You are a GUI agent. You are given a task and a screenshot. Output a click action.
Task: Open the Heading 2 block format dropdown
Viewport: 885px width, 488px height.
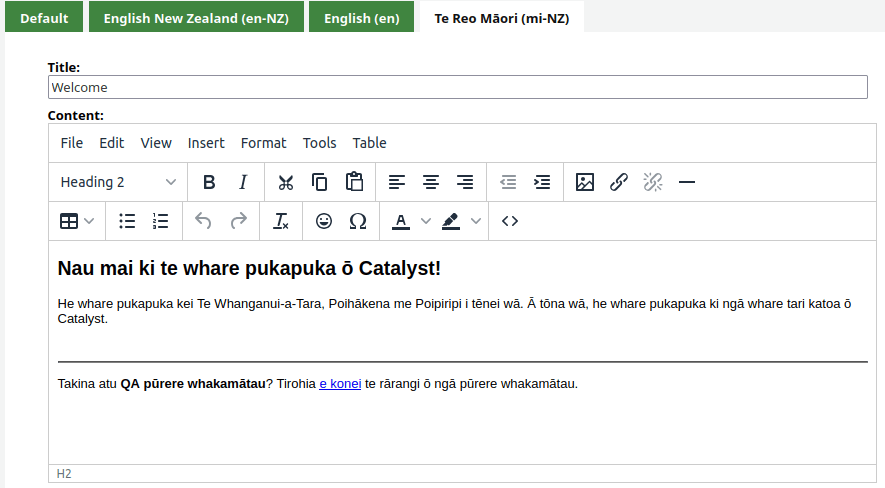pyautogui.click(x=118, y=182)
